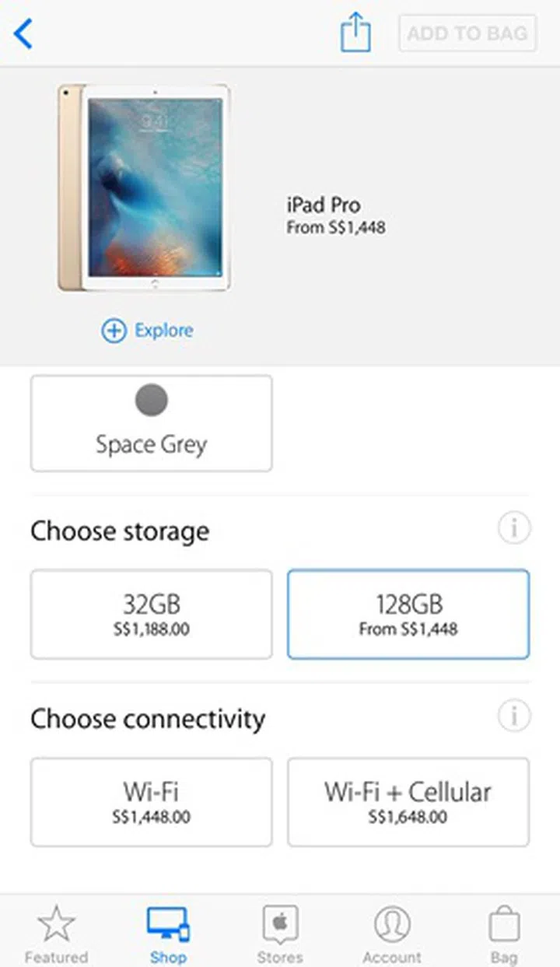Image resolution: width=560 pixels, height=967 pixels.
Task: Tap the iPad Pro product image
Action: pos(145,187)
